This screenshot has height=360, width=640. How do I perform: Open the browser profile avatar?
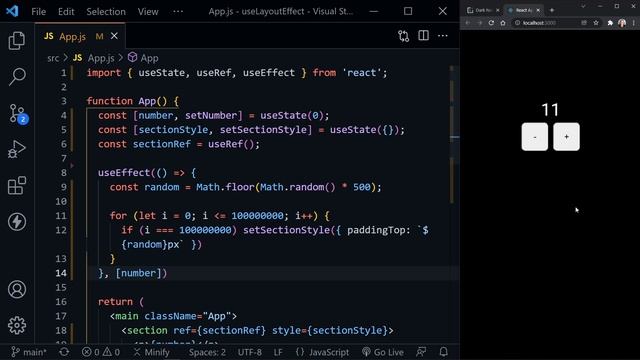pyautogui.click(x=622, y=23)
